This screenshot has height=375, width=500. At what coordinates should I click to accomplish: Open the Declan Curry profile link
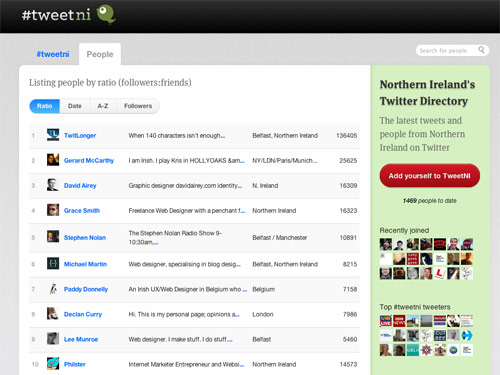(x=83, y=314)
